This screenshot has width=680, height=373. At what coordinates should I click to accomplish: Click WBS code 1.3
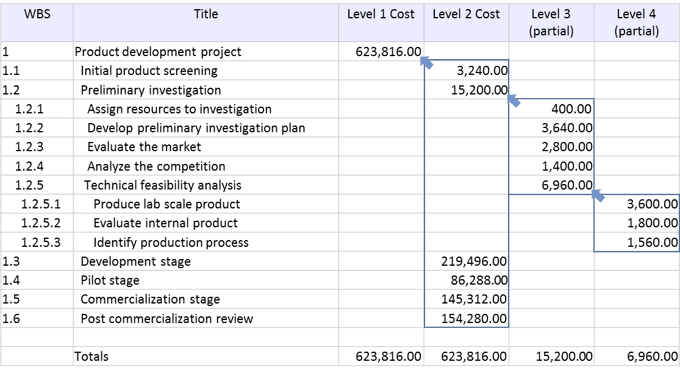[x=11, y=262]
